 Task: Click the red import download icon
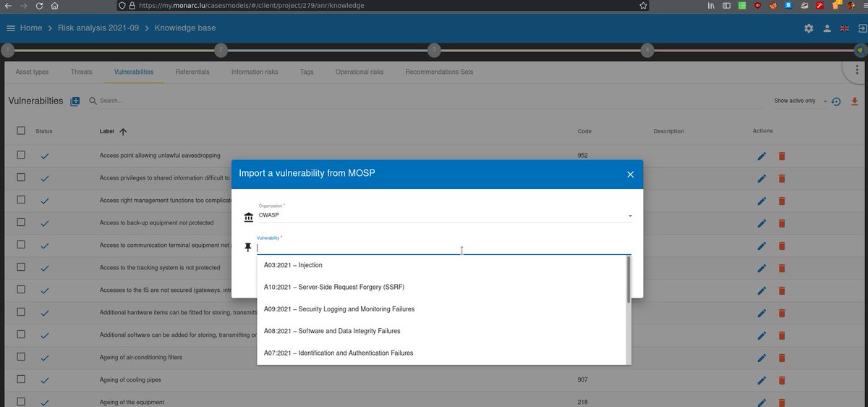(x=854, y=101)
